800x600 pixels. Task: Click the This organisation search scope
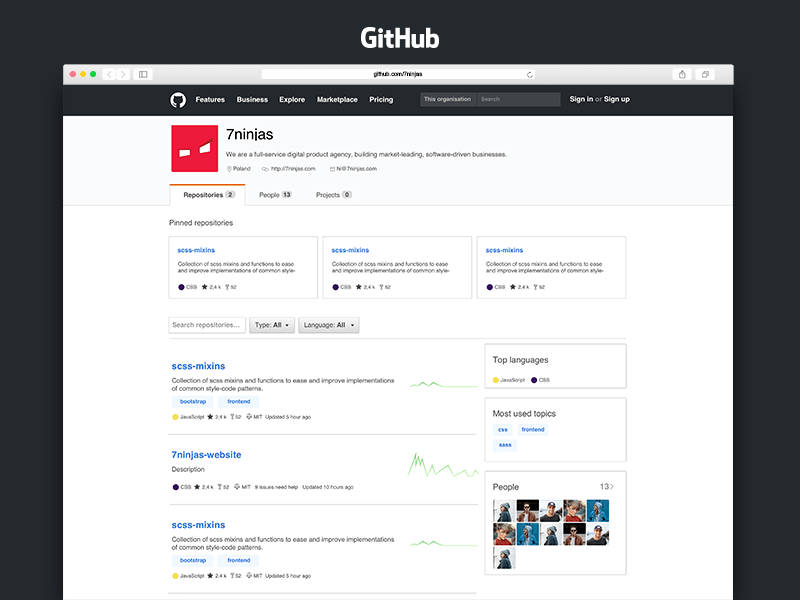[x=447, y=99]
